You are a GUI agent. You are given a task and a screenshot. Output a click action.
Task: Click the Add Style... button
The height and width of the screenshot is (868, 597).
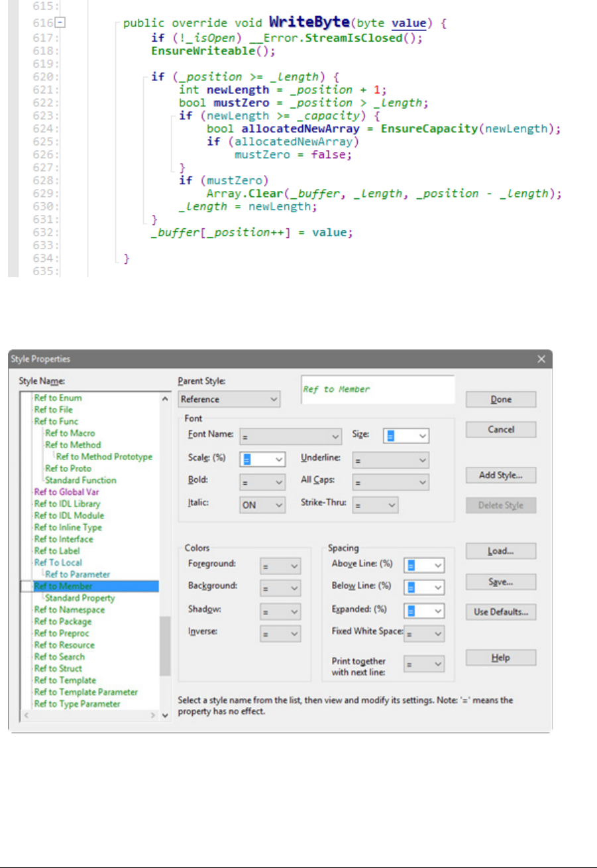click(x=500, y=475)
